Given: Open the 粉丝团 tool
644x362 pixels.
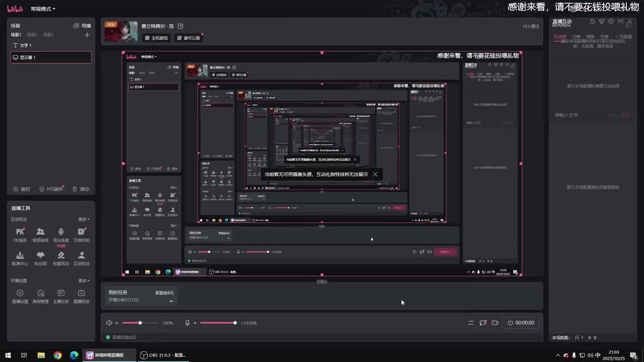Looking at the screenshot, I should [40, 258].
